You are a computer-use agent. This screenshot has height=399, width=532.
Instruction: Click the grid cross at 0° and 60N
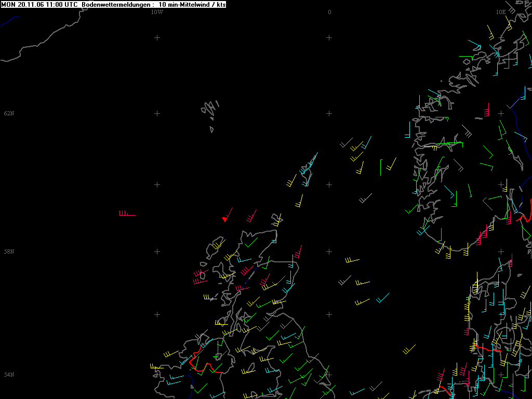tap(329, 184)
